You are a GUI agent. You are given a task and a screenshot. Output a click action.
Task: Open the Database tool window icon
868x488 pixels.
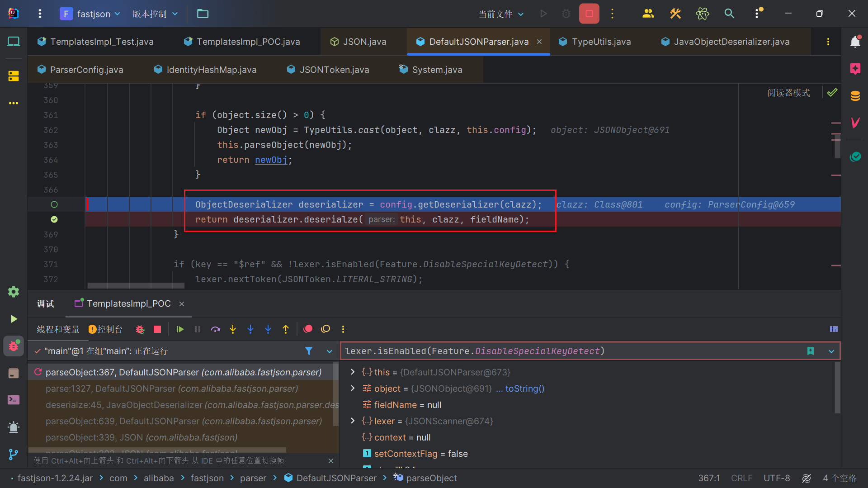coord(855,96)
